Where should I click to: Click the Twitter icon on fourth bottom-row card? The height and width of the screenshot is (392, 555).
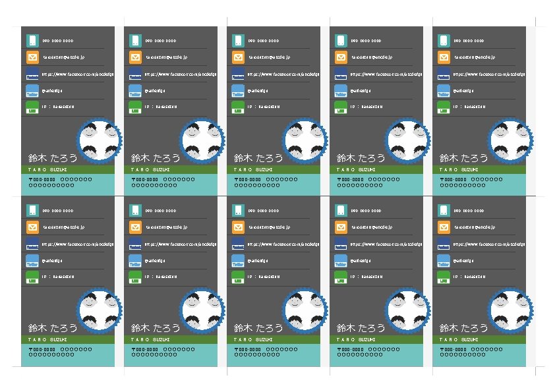click(341, 261)
